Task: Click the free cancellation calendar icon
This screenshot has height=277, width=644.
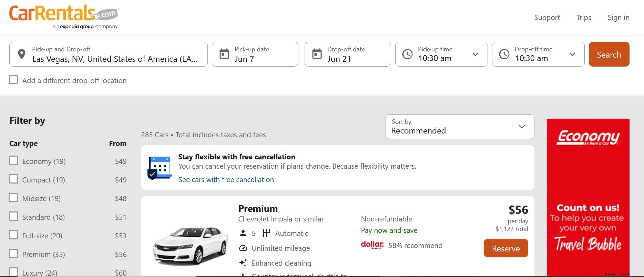Action: [160, 168]
